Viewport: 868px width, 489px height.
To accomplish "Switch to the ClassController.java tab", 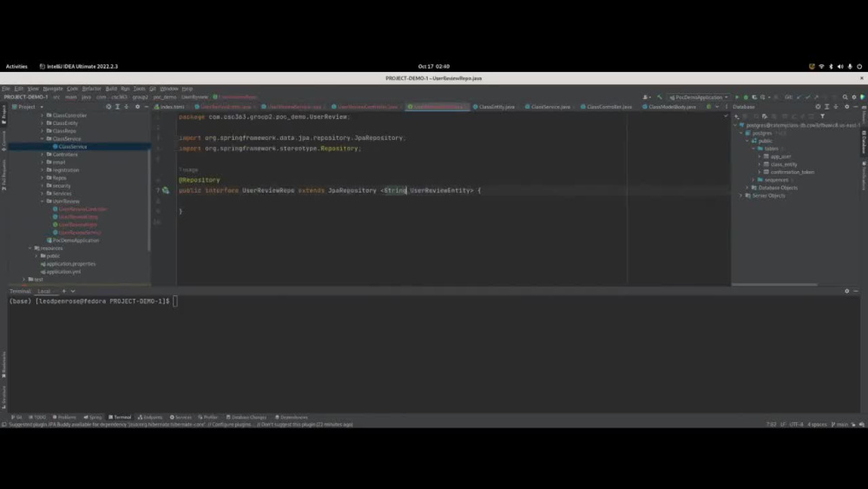I will [x=606, y=107].
